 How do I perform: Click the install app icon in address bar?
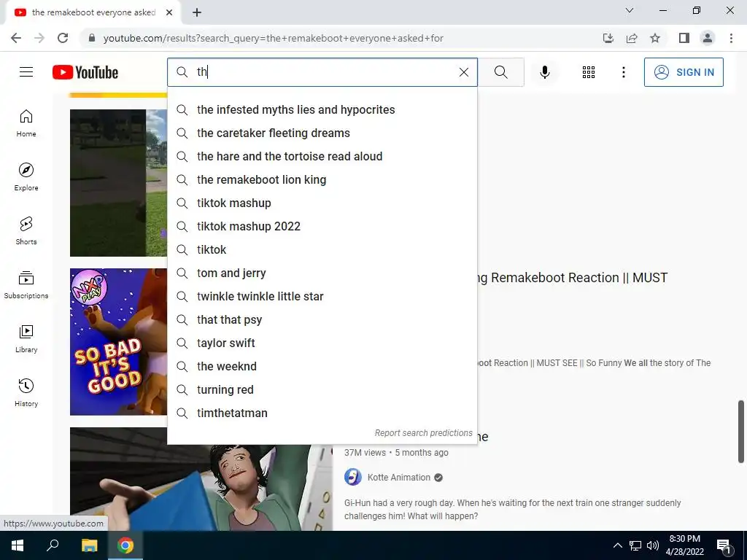pos(608,38)
